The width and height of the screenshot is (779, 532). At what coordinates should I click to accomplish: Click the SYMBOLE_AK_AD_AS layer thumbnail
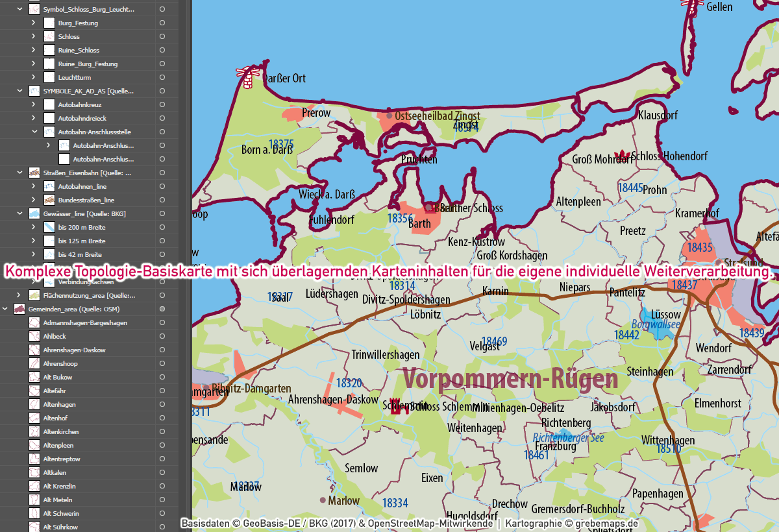(34, 91)
